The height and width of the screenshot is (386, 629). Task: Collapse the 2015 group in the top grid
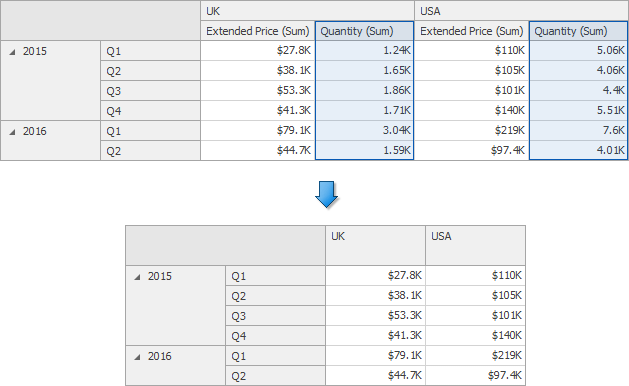[12, 52]
